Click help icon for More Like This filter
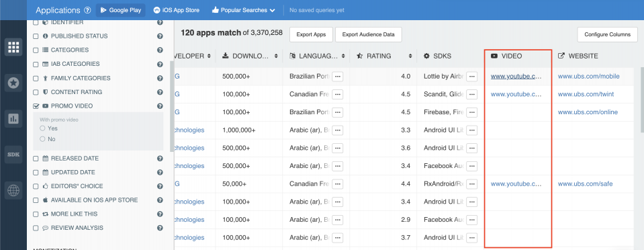This screenshot has height=250, width=644. pos(160,214)
